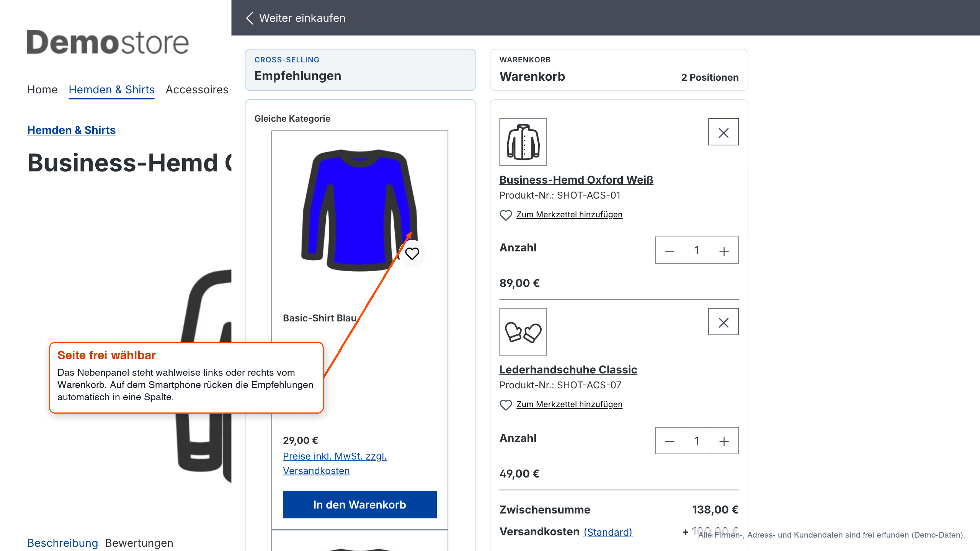Open the Versandkosten (Standard) shipping link
The height and width of the screenshot is (551, 980).
point(608,532)
